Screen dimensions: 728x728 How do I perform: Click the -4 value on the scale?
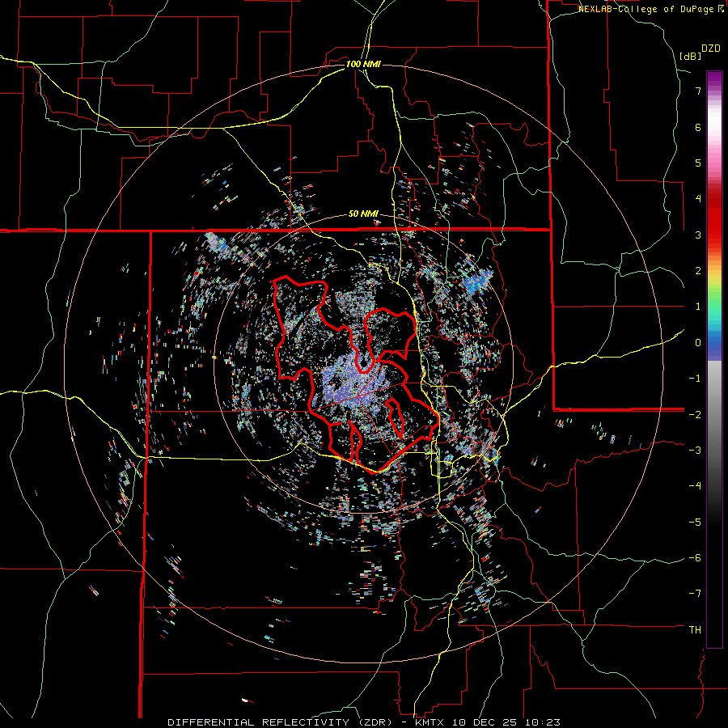695,486
